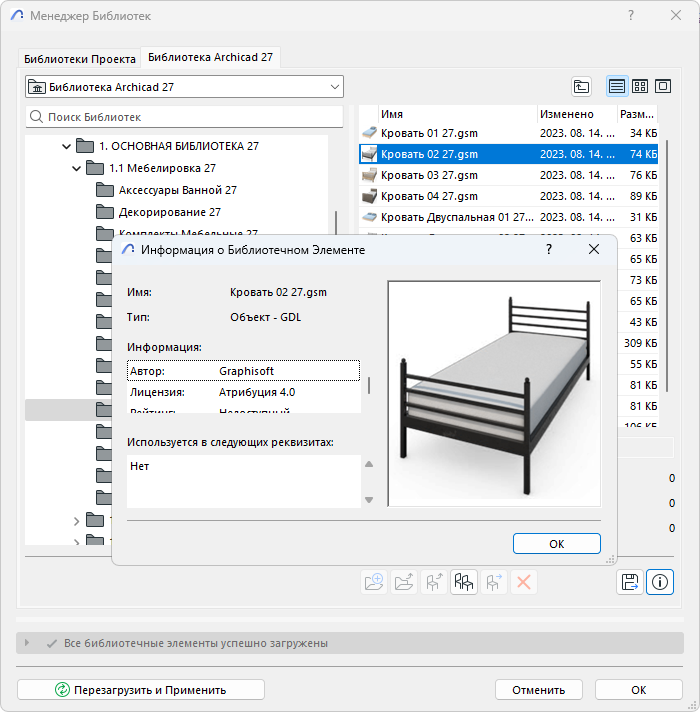700x712 pixels.
Task: Click the Нет entry in usage list
Action: [x=139, y=466]
